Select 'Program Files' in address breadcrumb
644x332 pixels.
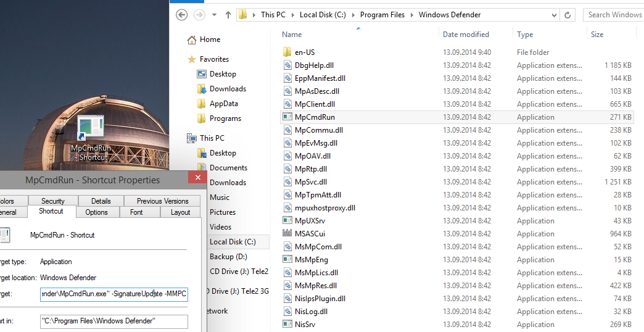coord(382,15)
